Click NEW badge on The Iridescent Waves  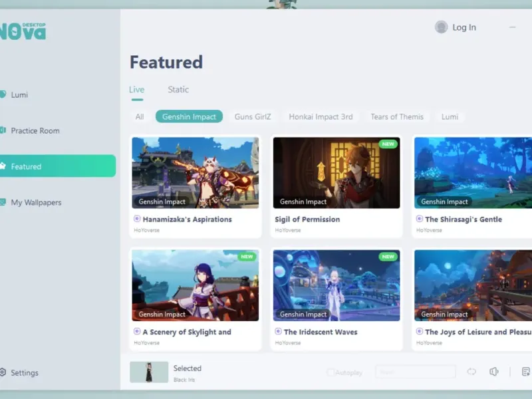(388, 257)
